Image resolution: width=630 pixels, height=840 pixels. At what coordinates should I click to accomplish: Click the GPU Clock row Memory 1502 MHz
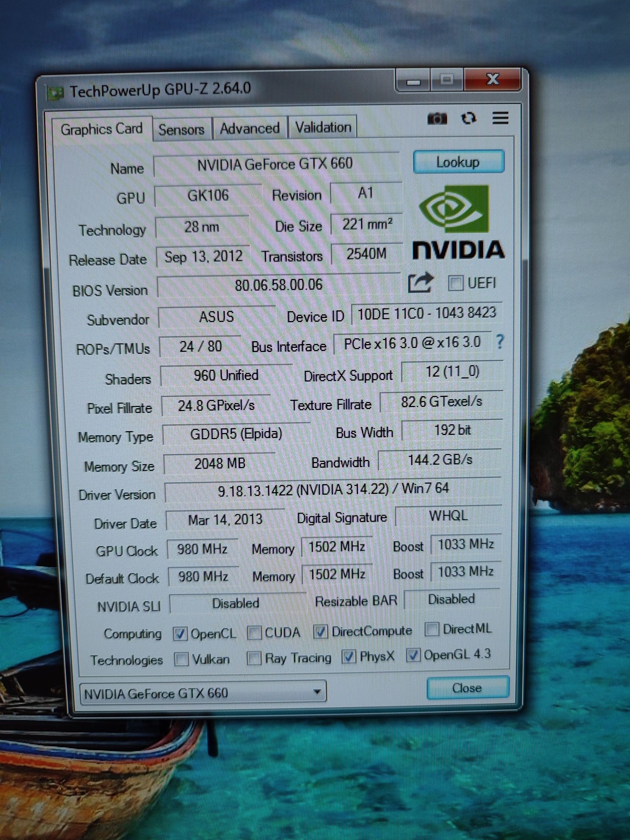click(x=337, y=547)
